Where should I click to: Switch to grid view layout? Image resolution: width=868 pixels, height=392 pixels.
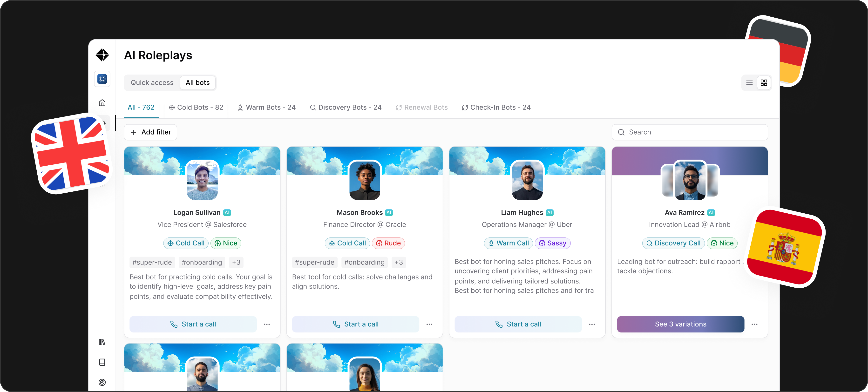[x=764, y=83]
